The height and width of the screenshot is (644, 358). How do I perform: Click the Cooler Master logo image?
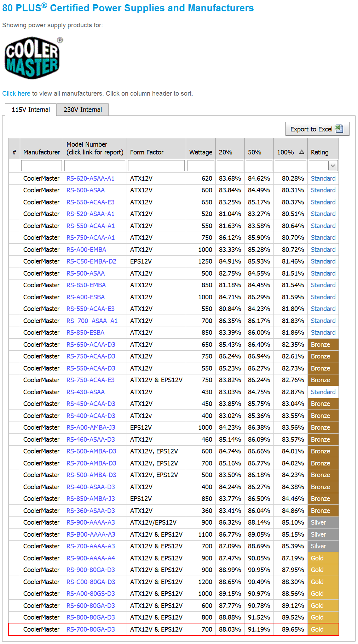[33, 58]
